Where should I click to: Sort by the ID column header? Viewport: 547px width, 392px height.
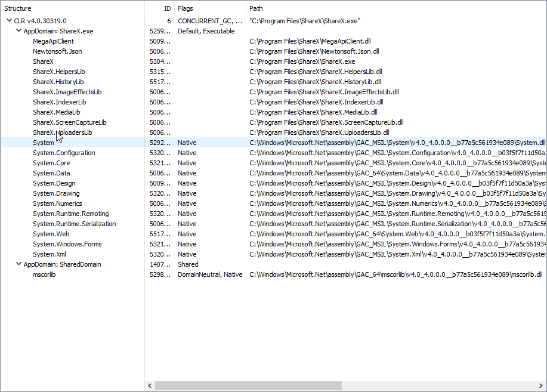coord(165,8)
